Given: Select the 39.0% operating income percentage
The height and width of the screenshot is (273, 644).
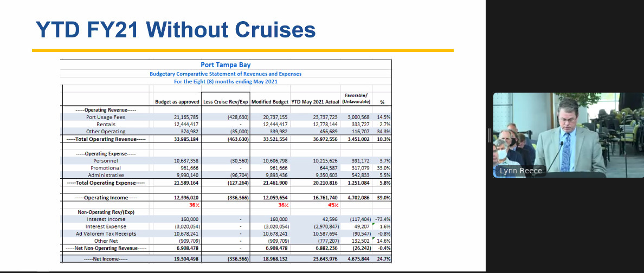Looking at the screenshot, I should point(383,198).
